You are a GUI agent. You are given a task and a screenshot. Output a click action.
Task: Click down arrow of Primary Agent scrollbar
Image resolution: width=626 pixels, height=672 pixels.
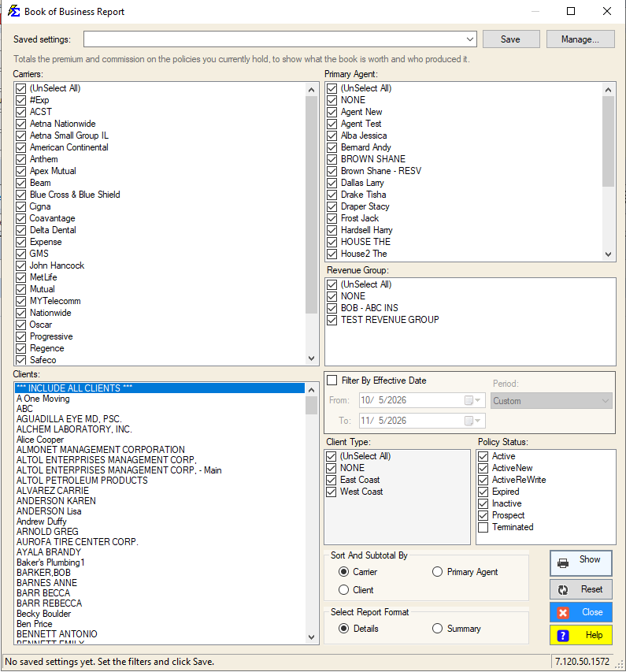(608, 254)
